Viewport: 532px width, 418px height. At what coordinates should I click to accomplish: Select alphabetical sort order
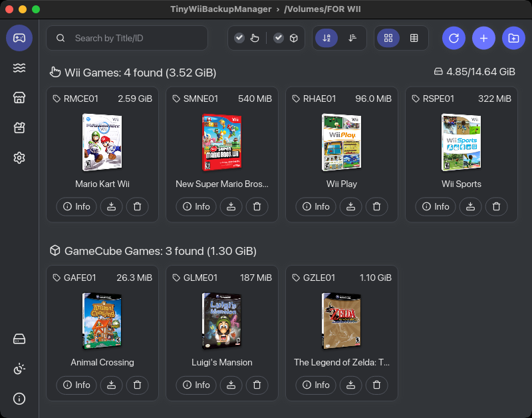pos(326,38)
